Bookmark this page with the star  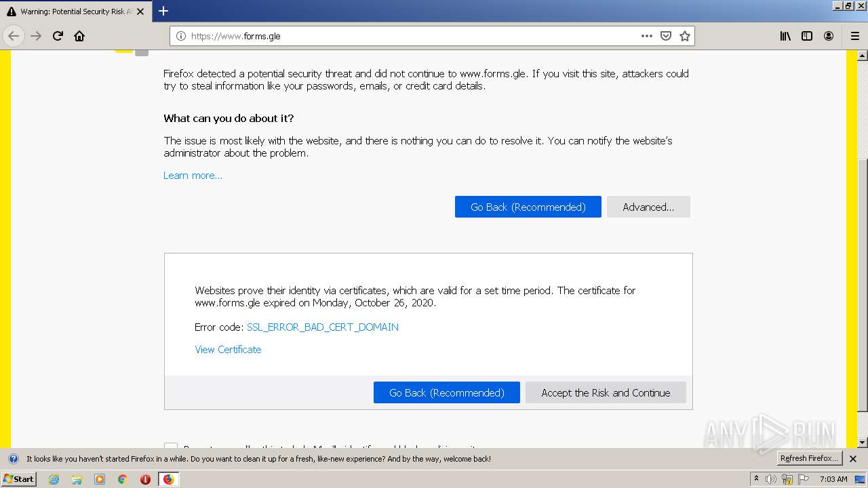[x=685, y=36]
